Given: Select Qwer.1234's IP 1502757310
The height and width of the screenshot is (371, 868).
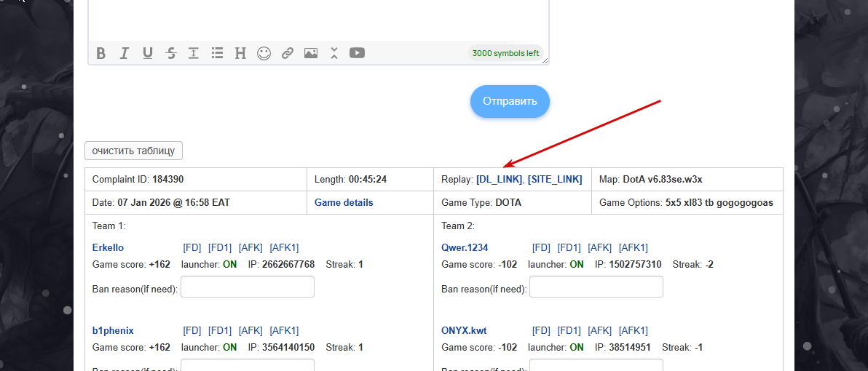Looking at the screenshot, I should [635, 264].
